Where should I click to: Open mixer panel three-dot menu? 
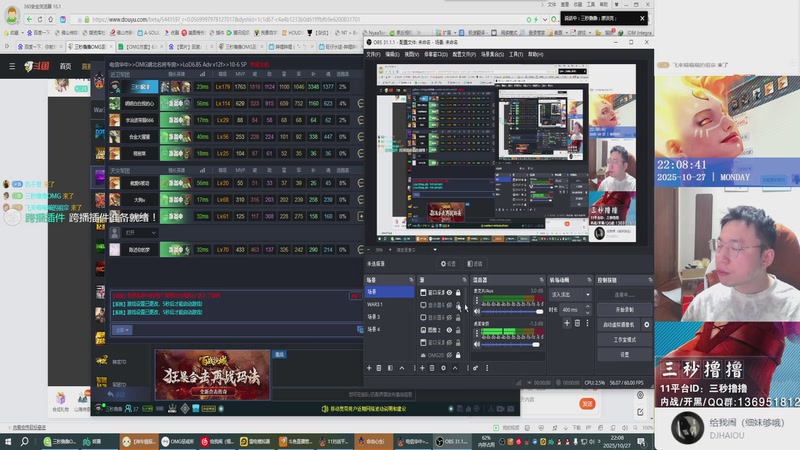coord(487,368)
